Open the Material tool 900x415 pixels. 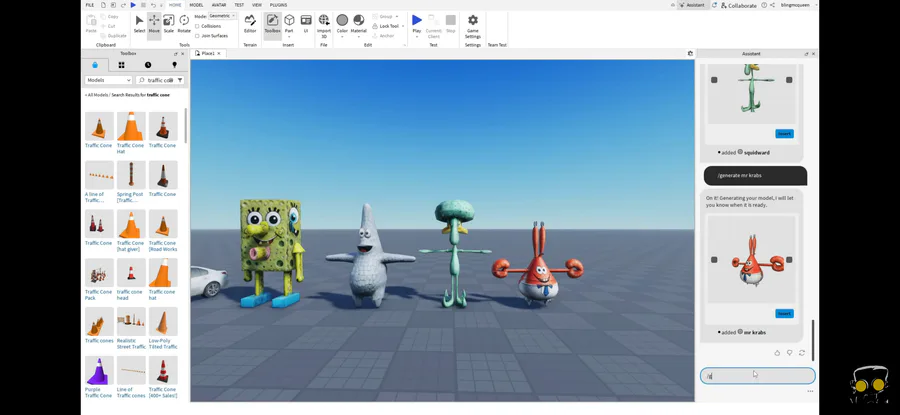coord(359,24)
